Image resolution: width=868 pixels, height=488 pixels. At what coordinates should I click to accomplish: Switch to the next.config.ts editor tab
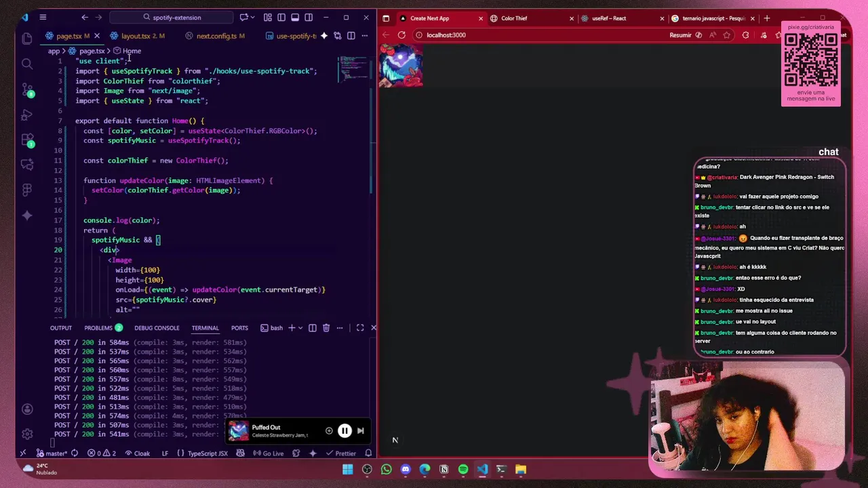click(216, 36)
